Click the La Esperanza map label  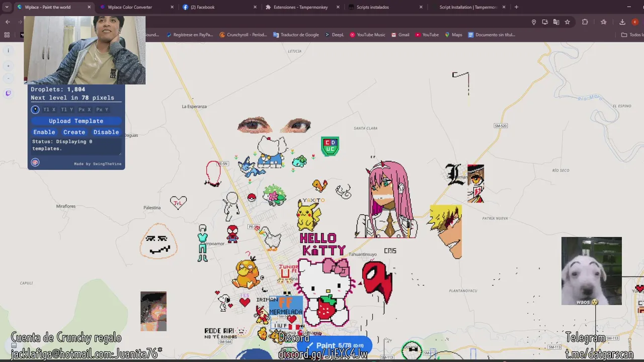tap(194, 107)
